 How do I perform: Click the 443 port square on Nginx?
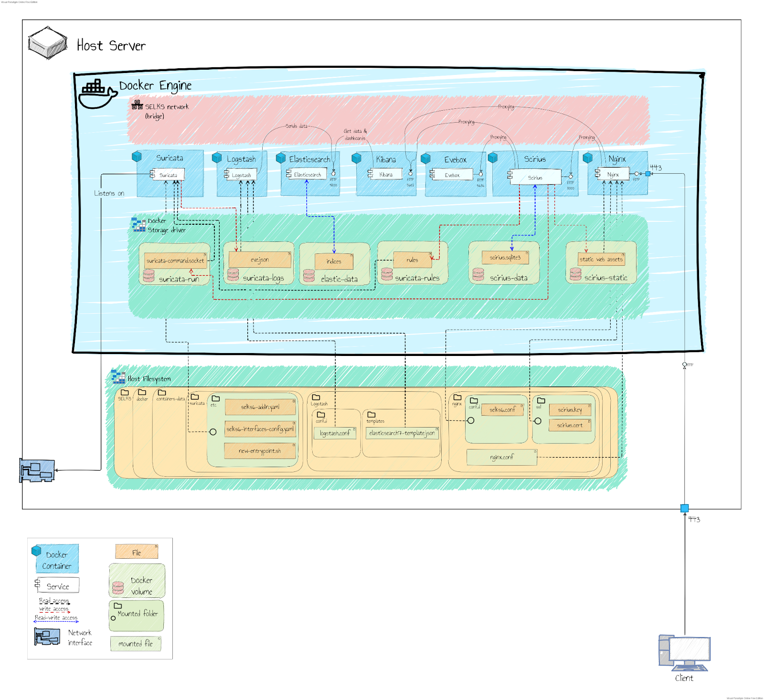point(647,174)
